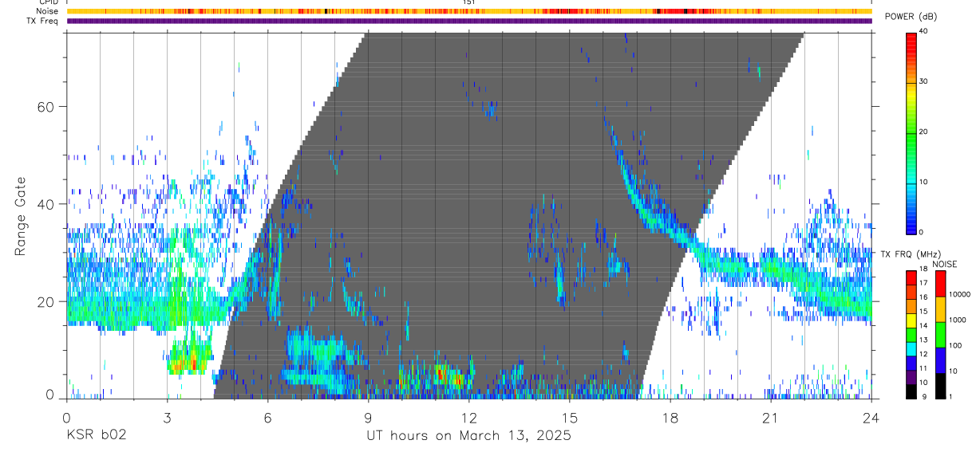Click the 1 label on the NOISE scale

(951, 396)
